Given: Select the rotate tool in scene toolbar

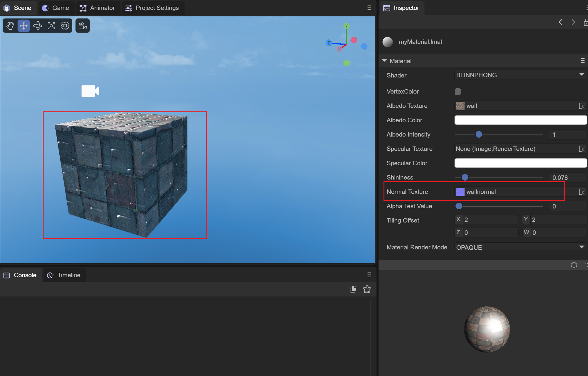Looking at the screenshot, I should coord(37,26).
